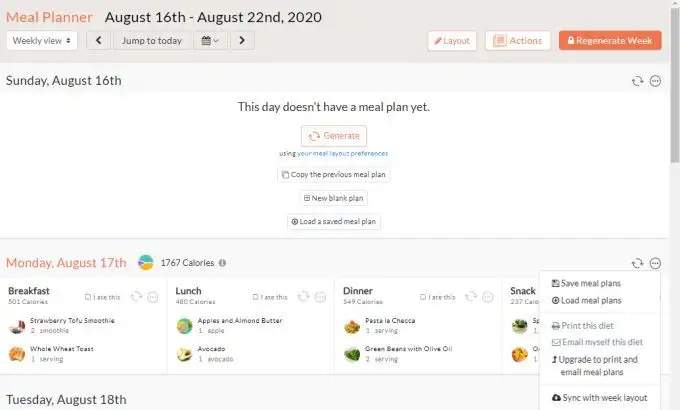
Task: Check Dinner 'I ate this' checkbox
Action: point(423,297)
